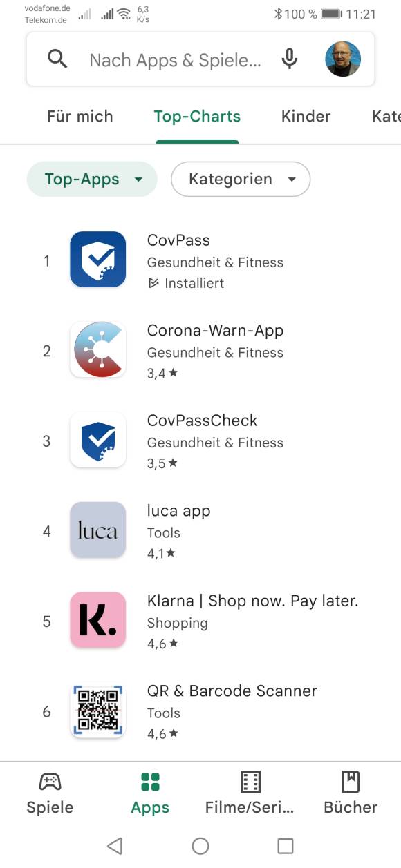
Task: Open the QR & Barcode Scanner icon
Action: [x=98, y=711]
